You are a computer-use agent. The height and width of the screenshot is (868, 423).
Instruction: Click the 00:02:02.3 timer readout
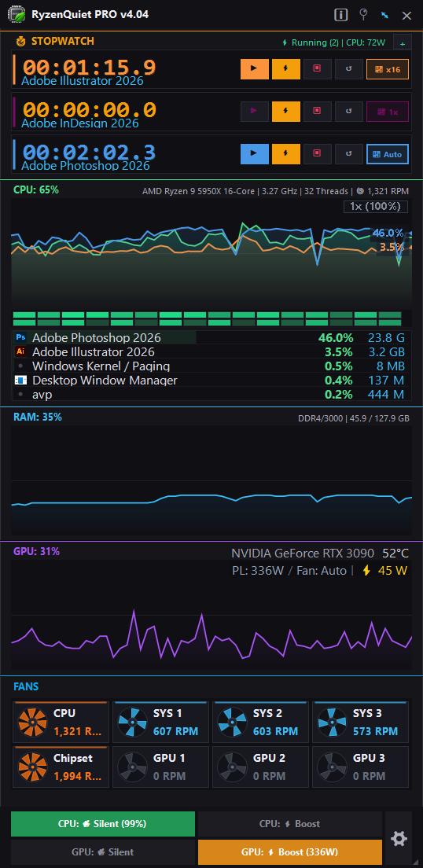[x=89, y=151]
